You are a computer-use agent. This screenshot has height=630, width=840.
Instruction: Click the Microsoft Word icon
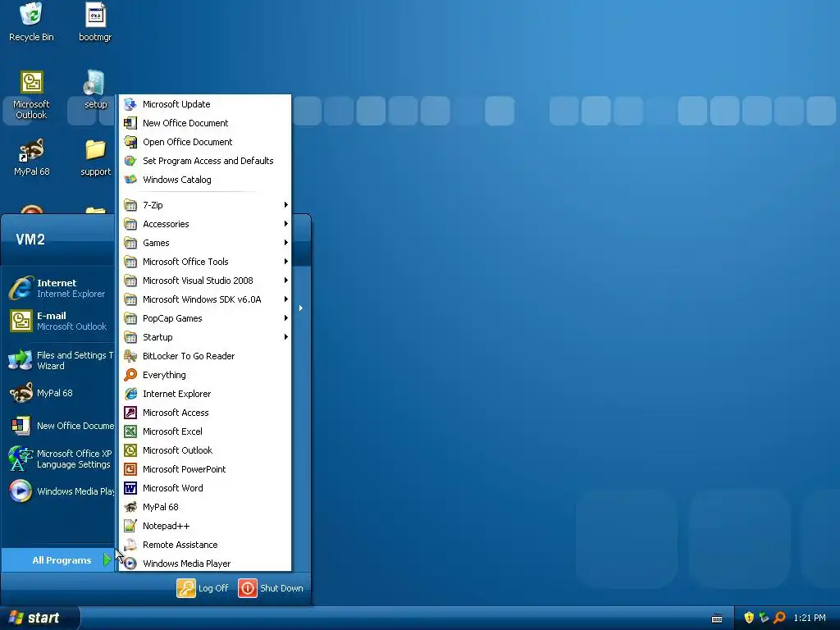[x=130, y=488]
